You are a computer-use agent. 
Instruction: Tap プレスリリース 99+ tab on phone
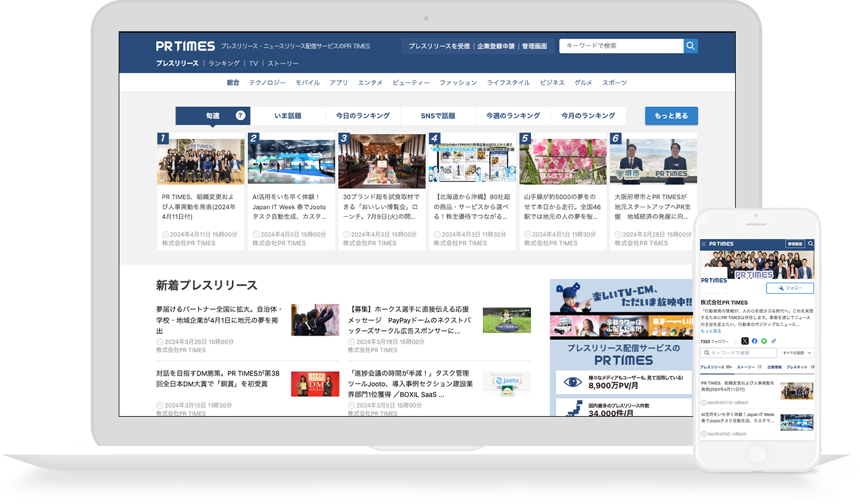coord(716,367)
